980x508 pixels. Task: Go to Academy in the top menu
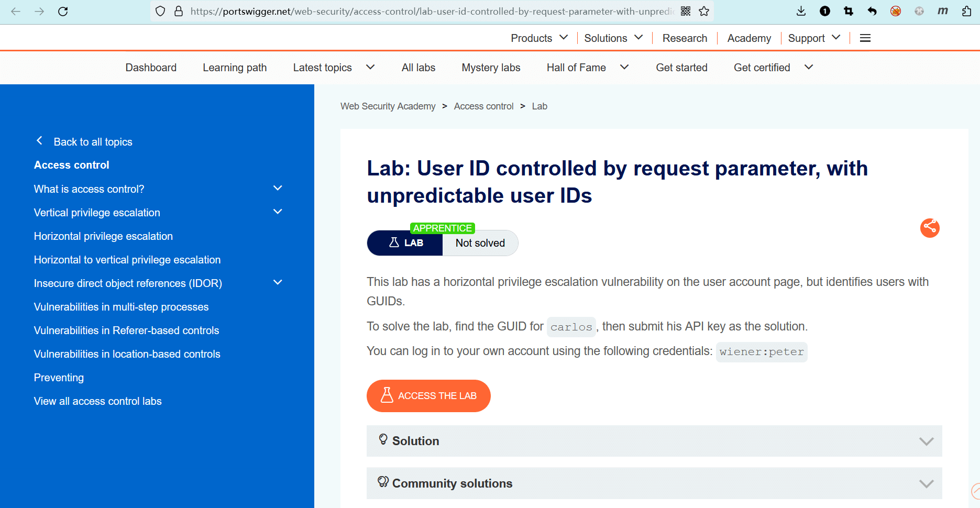point(749,38)
